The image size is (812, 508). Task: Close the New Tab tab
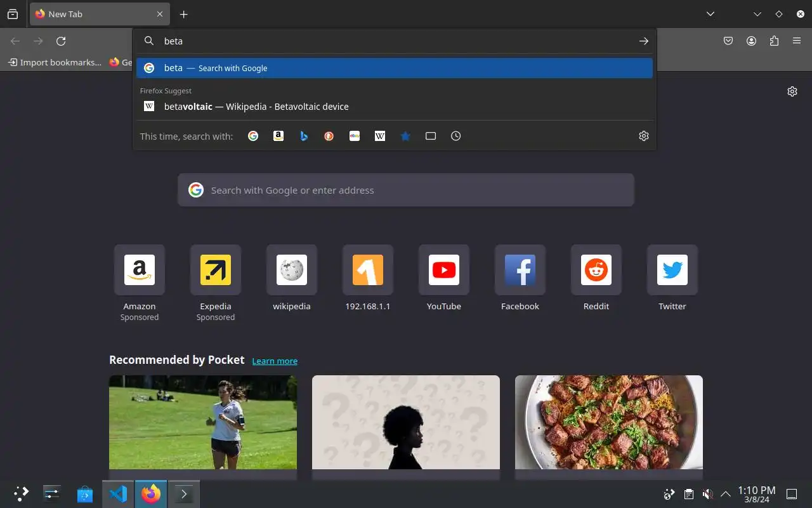pos(160,14)
